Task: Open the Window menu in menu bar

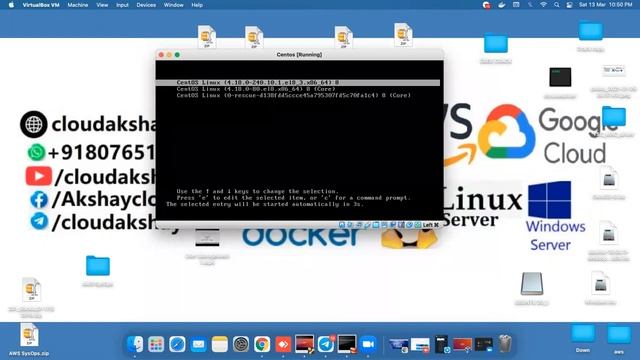Action: pos(173,5)
